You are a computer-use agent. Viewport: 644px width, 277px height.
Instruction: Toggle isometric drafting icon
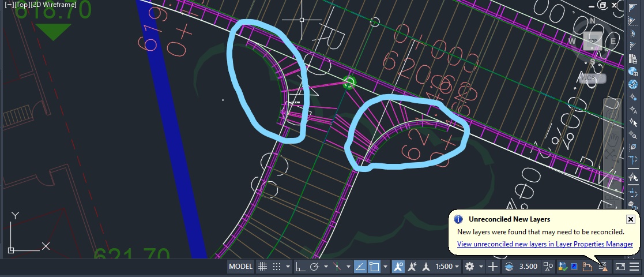337,267
